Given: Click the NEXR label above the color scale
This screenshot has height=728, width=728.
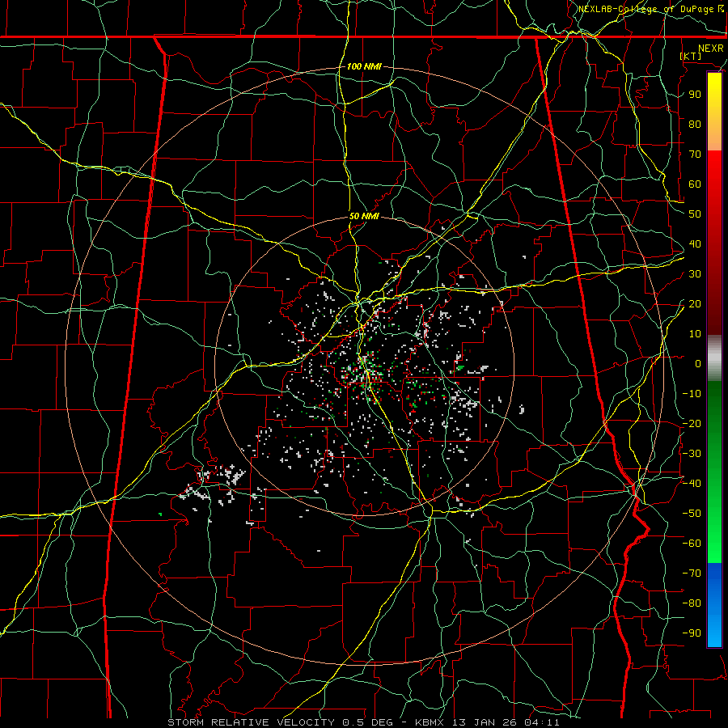Looking at the screenshot, I should 711,49.
